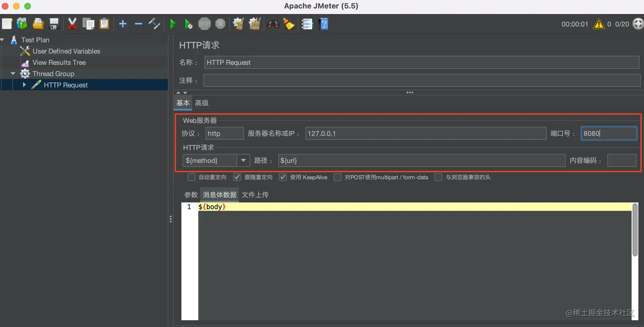The image size is (644, 327).
Task: Click the Clear results icon
Action: (239, 24)
